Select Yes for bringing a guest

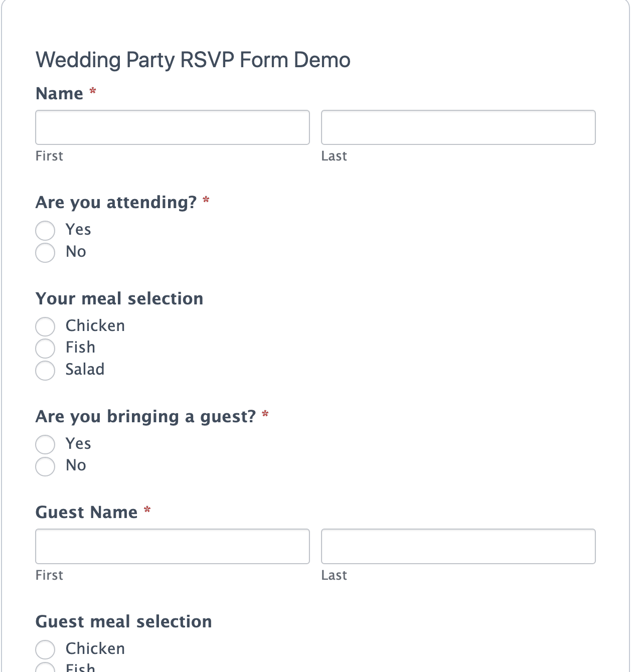click(45, 444)
